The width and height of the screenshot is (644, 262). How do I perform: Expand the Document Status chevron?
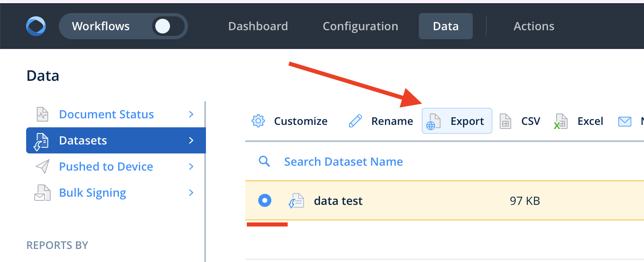[191, 114]
